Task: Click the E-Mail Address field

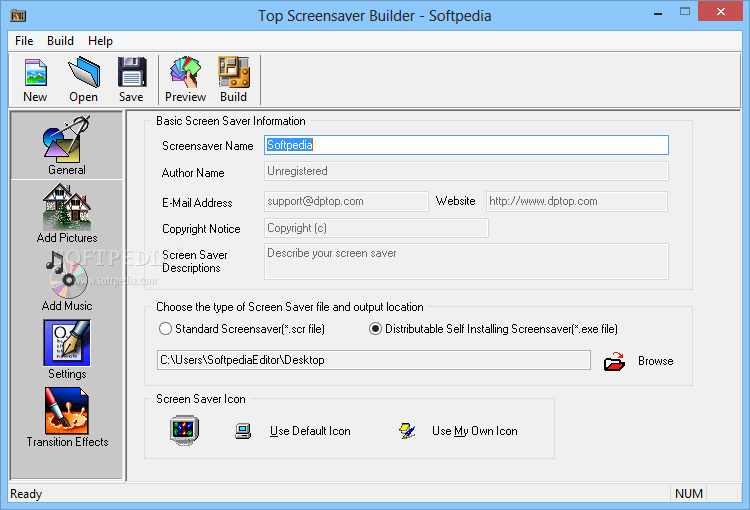Action: point(346,201)
